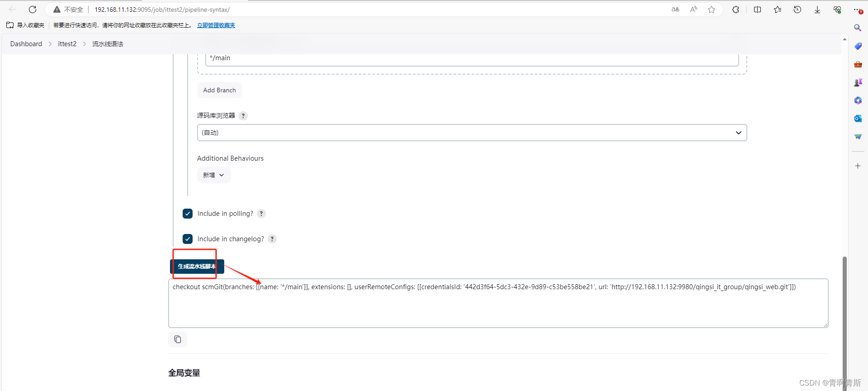Click 立即管理收藏夹 link

[216, 25]
